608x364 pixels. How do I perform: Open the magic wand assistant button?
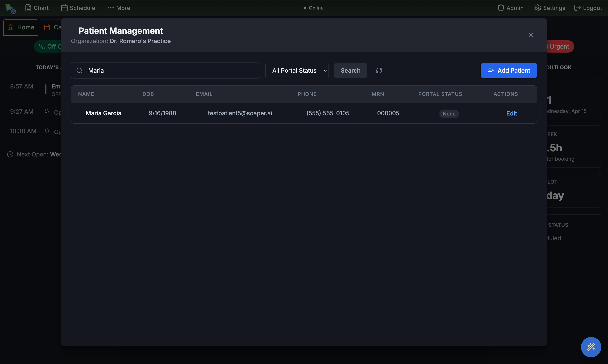591,347
